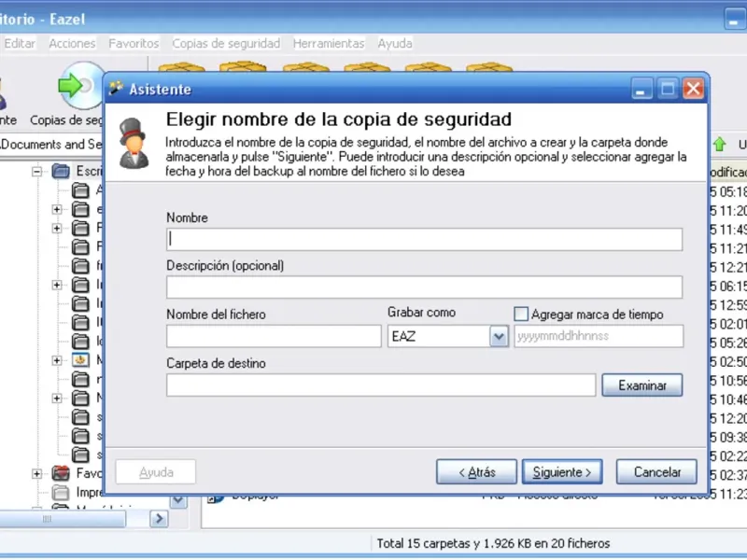Click the Cancelar button
The height and width of the screenshot is (560, 747).
point(656,472)
